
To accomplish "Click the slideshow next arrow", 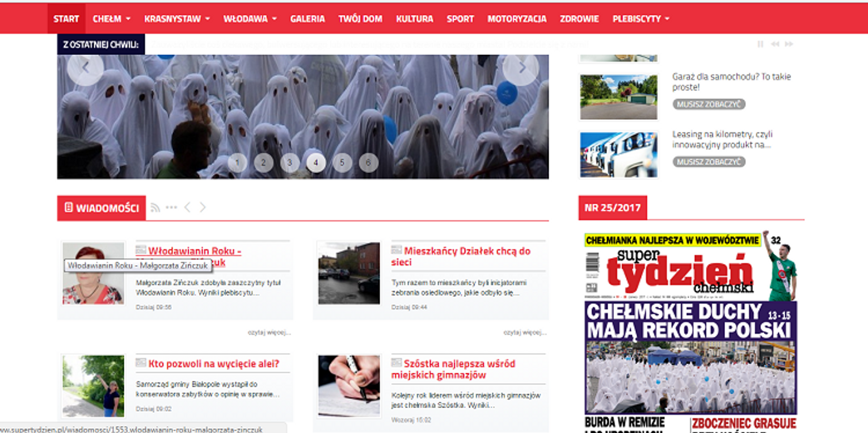I will click(x=520, y=68).
